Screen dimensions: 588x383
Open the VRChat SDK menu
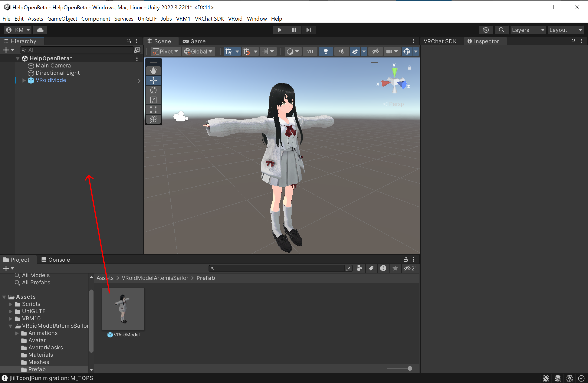click(209, 18)
